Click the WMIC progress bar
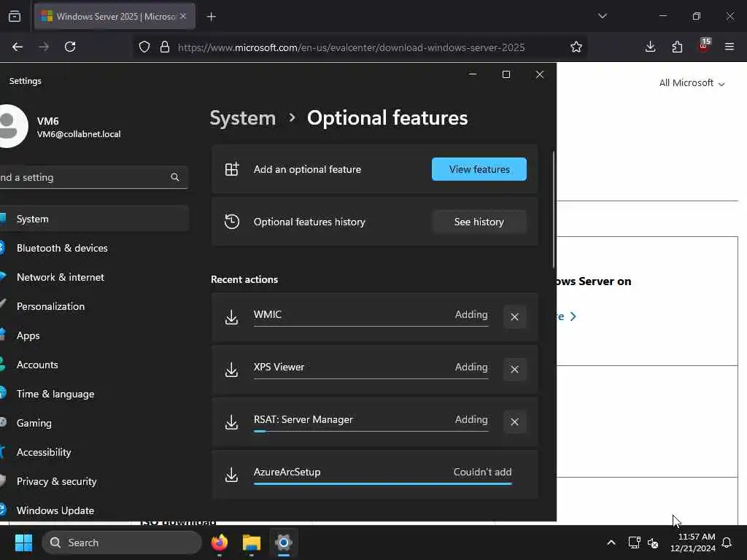Viewport: 747px width, 560px height. 371,327
